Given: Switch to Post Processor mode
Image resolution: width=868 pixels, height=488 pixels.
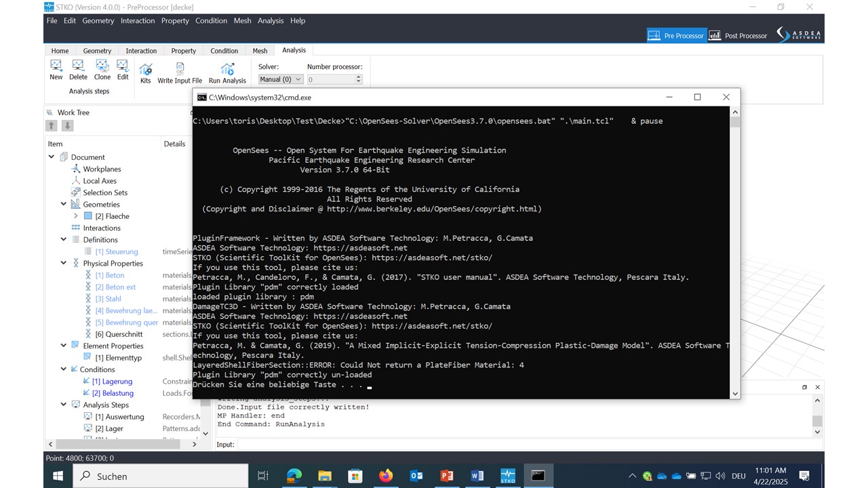Looking at the screenshot, I should [738, 35].
